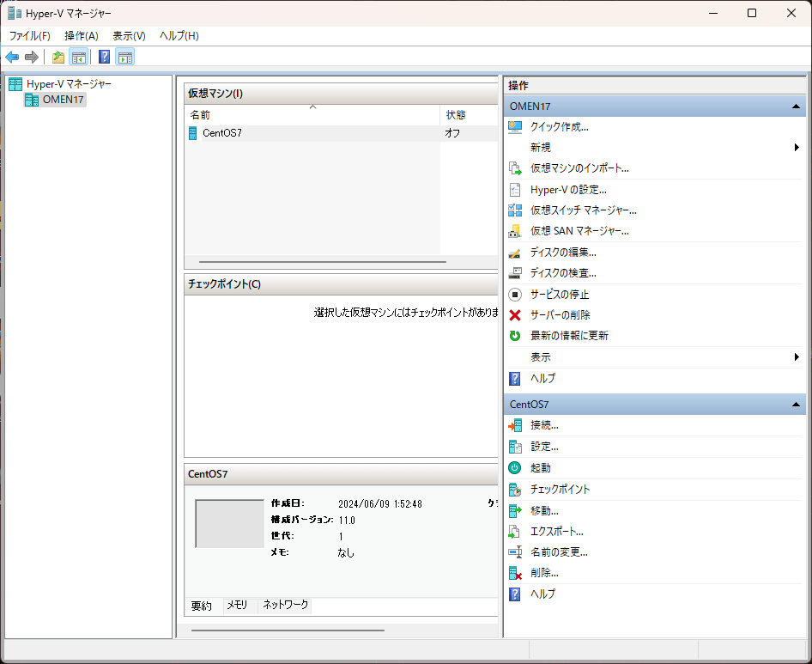The image size is (812, 664).
Task: Click the エクスポート export icon
Action: [x=515, y=532]
